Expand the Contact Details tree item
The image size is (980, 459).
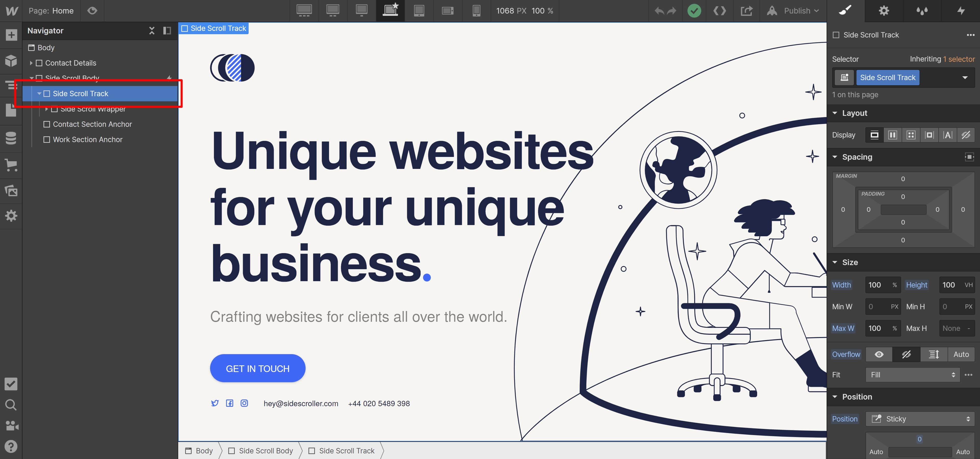coord(31,63)
